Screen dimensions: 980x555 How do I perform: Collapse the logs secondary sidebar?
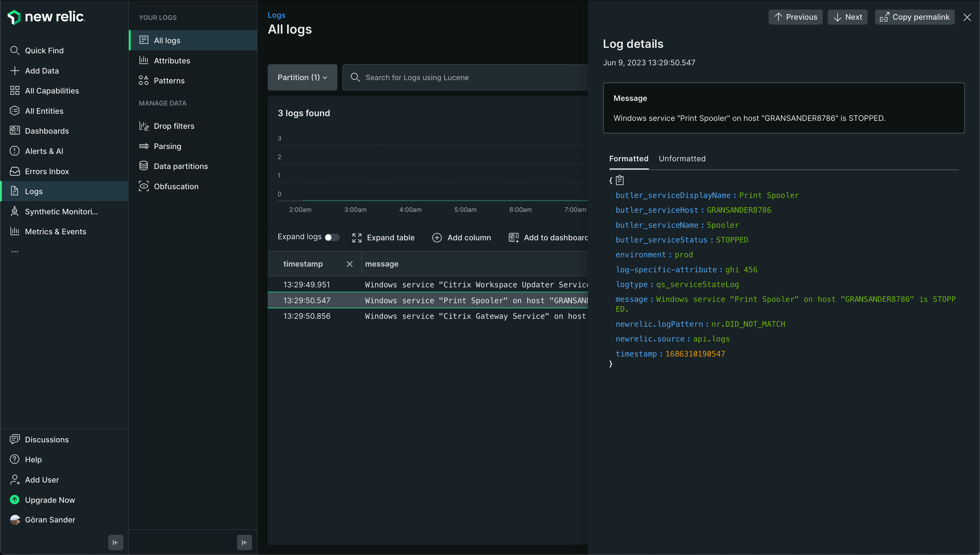[x=244, y=542]
